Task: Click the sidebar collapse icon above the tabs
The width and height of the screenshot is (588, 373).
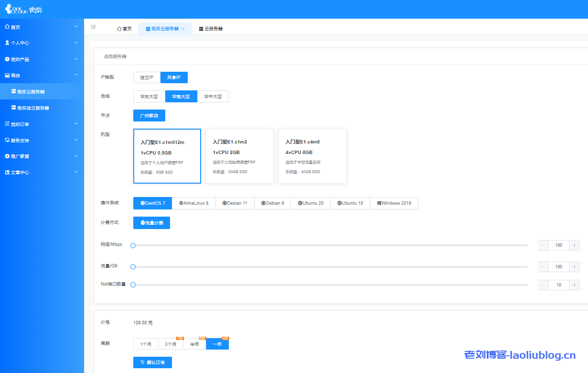Action: click(93, 26)
